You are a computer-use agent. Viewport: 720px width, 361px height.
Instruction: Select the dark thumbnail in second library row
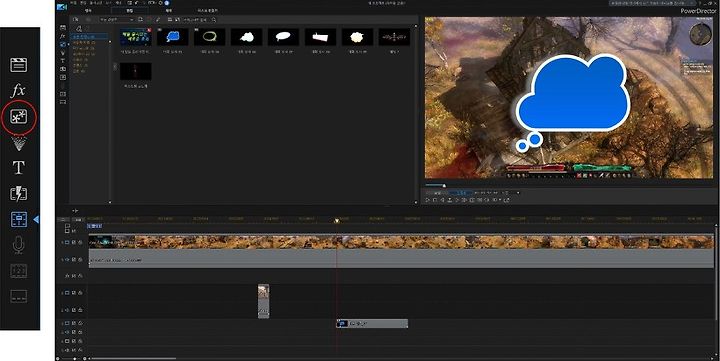(x=135, y=72)
